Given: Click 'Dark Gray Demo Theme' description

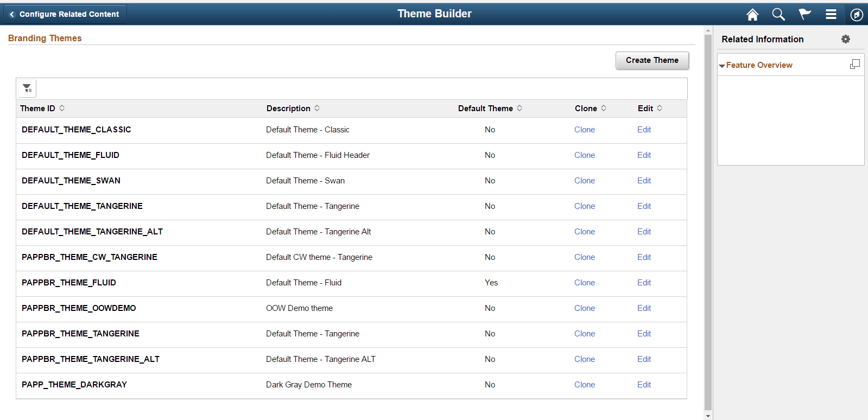Looking at the screenshot, I should [309, 385].
